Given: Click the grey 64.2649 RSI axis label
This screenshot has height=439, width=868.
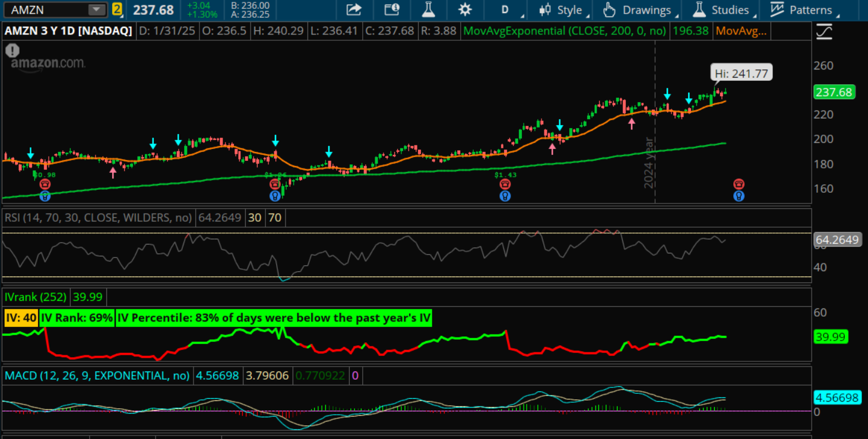Looking at the screenshot, I should pyautogui.click(x=837, y=240).
